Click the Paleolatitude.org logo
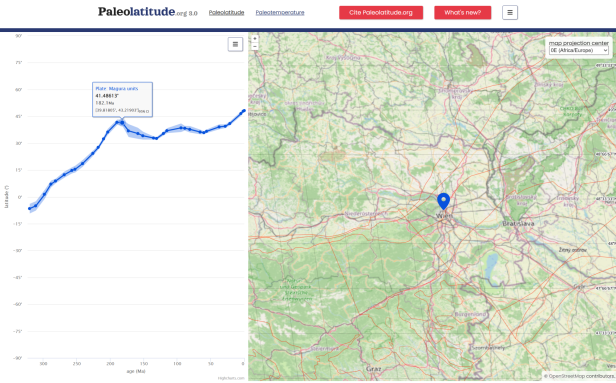Screen dimensions: 616x383 pyautogui.click(x=147, y=12)
